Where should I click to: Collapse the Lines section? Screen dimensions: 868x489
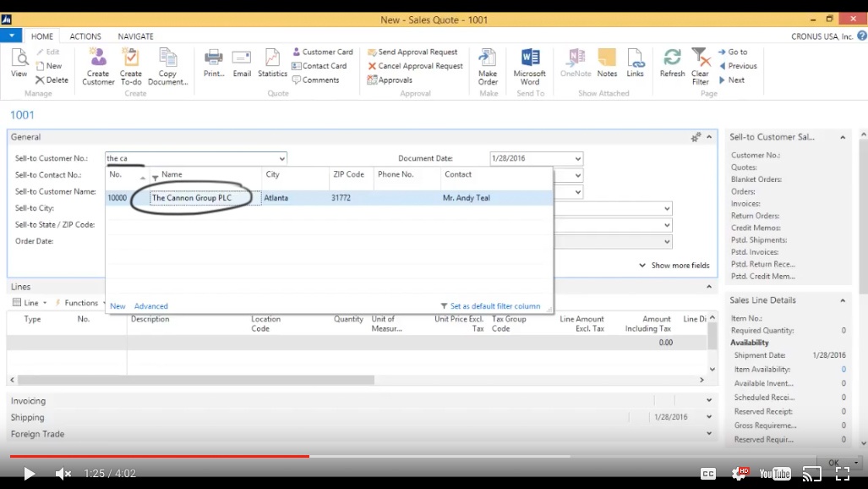(709, 287)
